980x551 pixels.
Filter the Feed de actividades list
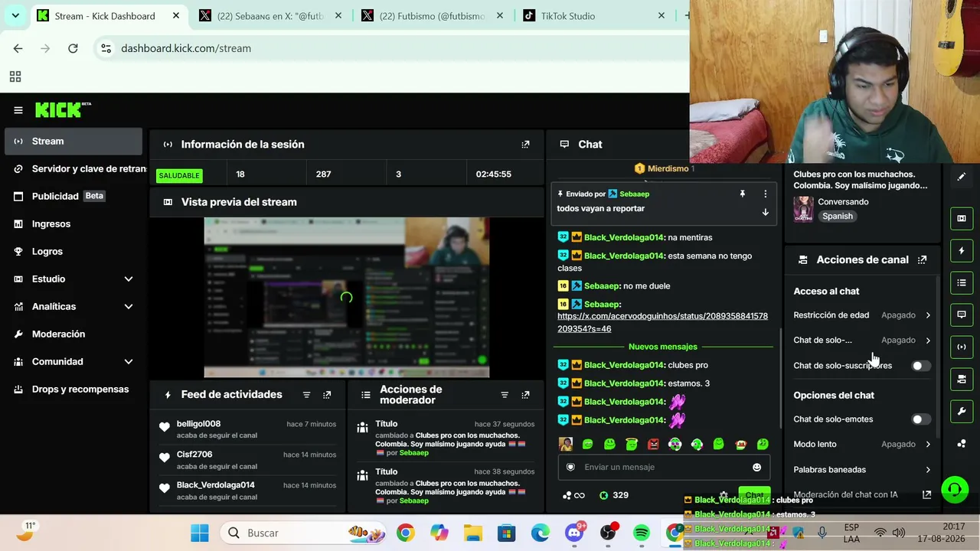(306, 395)
